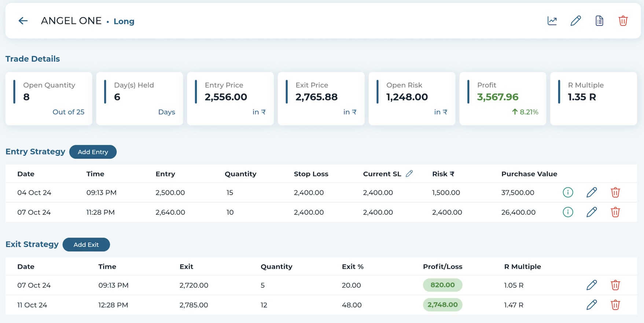The height and width of the screenshot is (323, 644).
Task: Open the Day(s) Held card
Action: 140,99
